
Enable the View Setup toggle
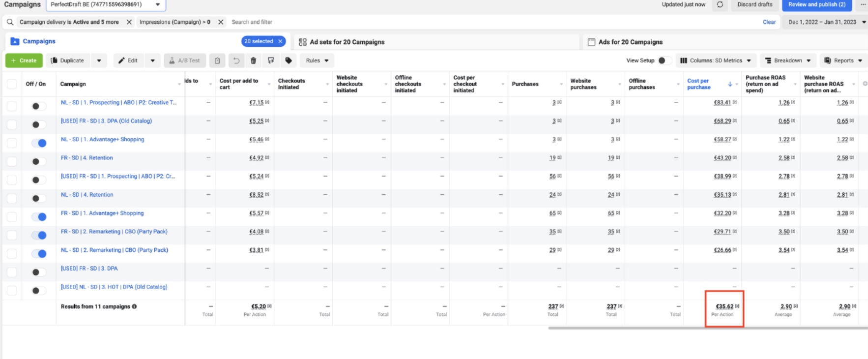click(664, 60)
